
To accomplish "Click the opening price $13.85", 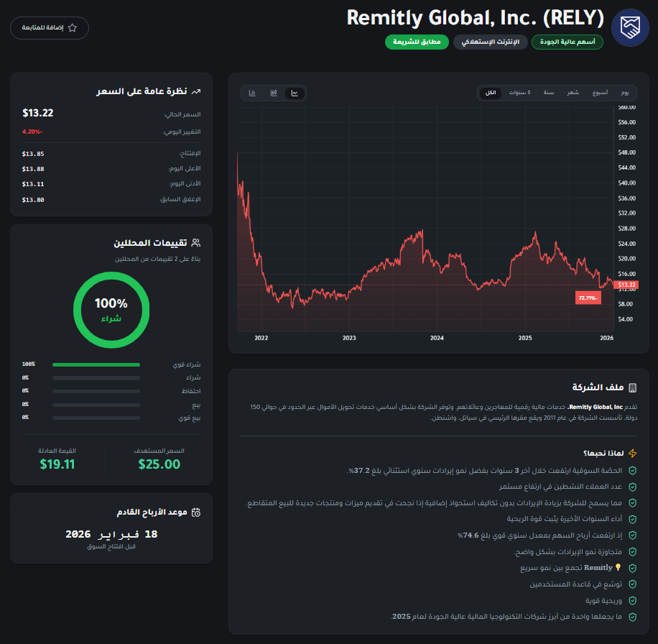I will point(33,154).
